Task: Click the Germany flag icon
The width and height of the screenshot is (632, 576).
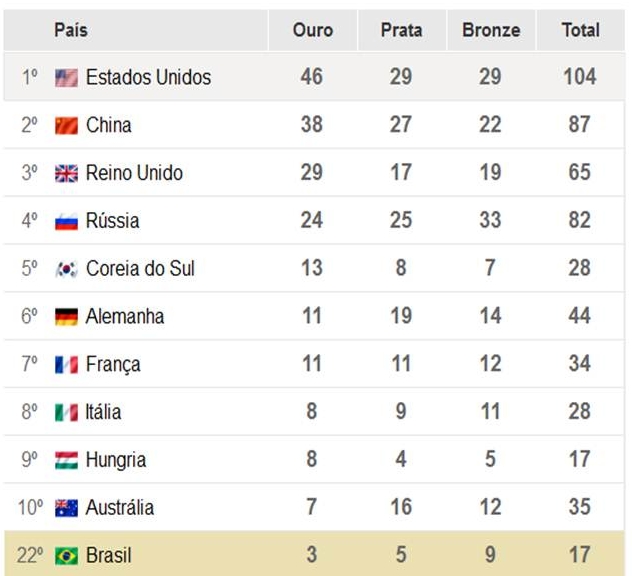Action: pos(67,317)
